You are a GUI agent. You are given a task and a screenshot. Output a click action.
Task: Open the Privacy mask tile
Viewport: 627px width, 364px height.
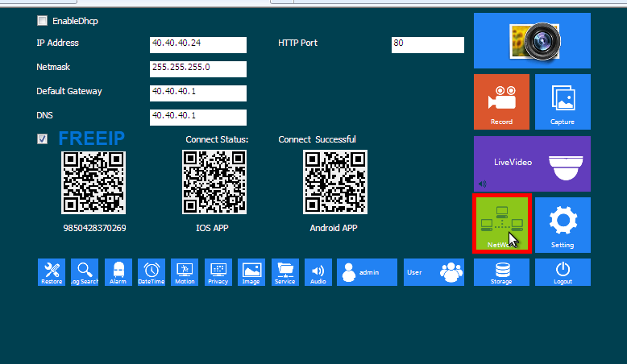click(x=218, y=272)
